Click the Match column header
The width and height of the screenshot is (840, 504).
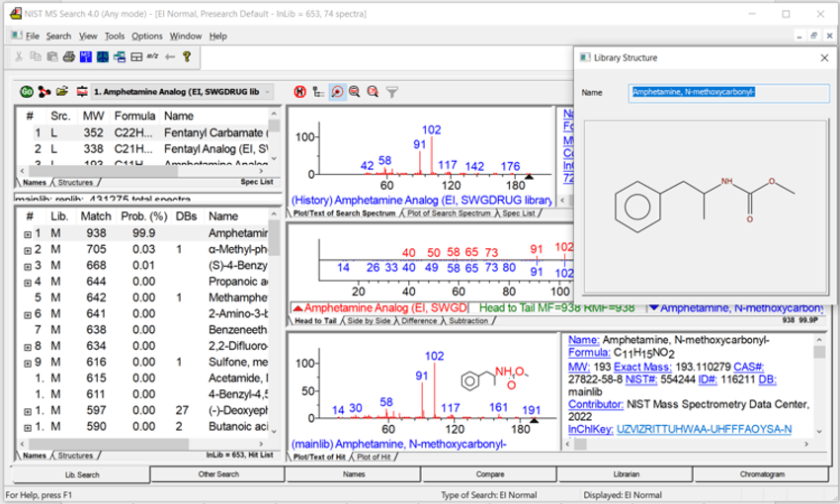[96, 216]
